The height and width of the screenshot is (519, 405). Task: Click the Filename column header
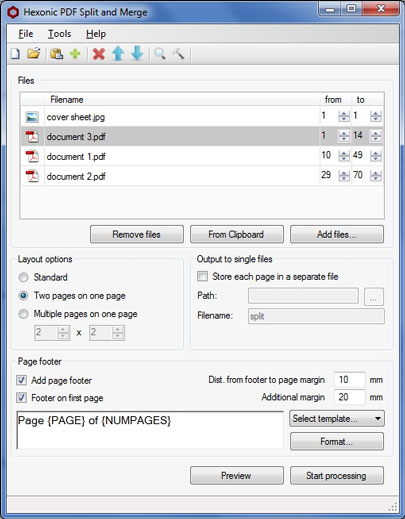tap(182, 100)
